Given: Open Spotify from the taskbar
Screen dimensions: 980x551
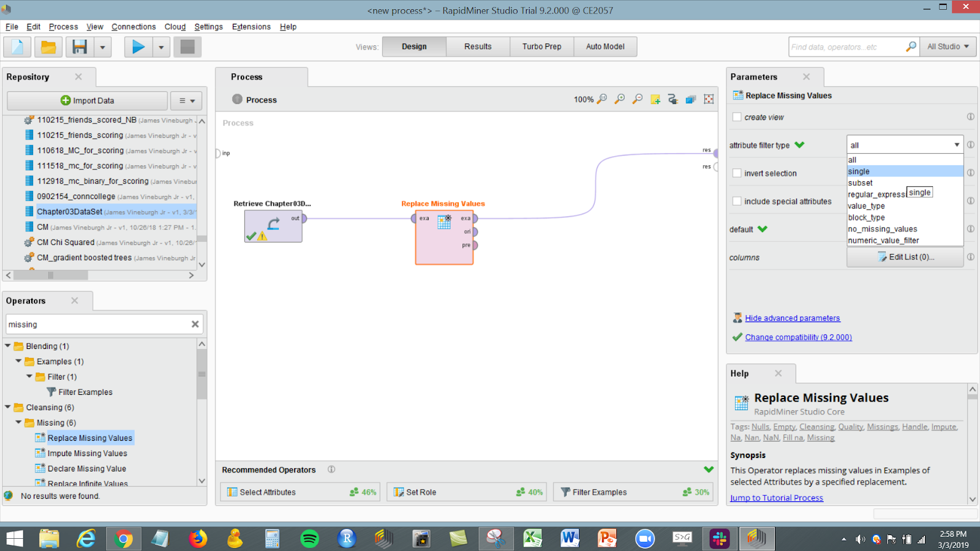Looking at the screenshot, I should coord(310,539).
